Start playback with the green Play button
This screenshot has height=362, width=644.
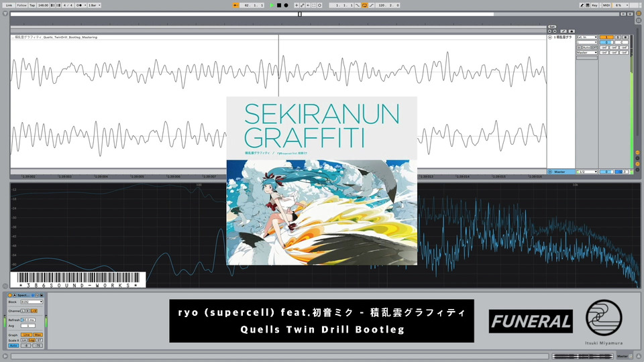(272, 5)
